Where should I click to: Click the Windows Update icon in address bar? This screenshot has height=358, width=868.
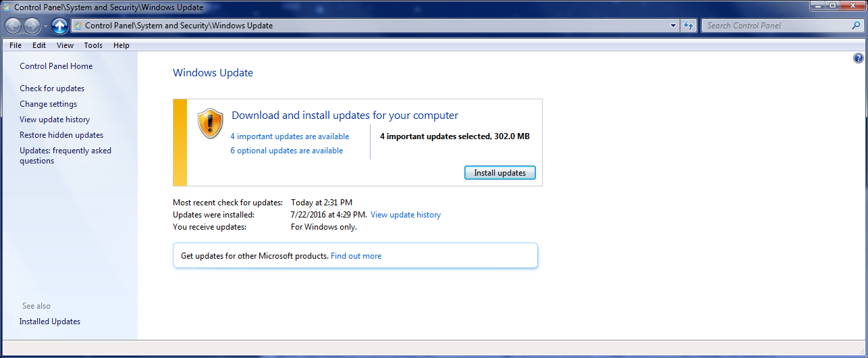pos(78,26)
